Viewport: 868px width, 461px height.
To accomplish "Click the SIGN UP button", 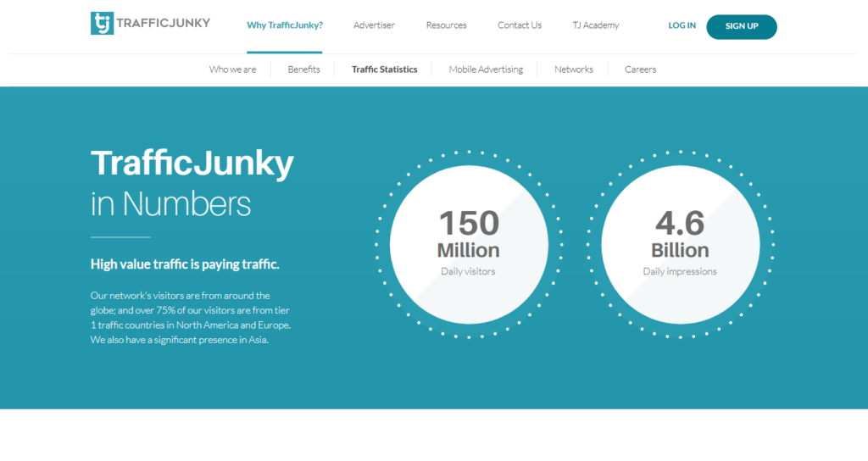I will click(742, 26).
